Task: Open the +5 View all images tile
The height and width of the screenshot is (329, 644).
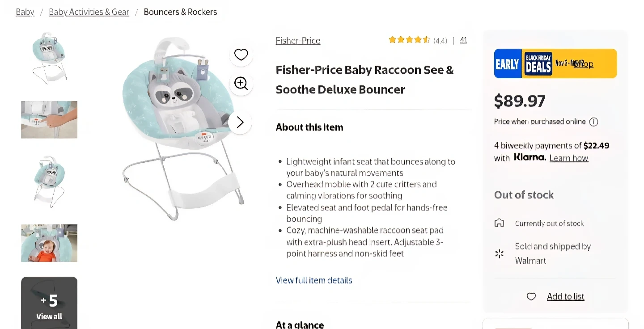Action: coord(49,303)
